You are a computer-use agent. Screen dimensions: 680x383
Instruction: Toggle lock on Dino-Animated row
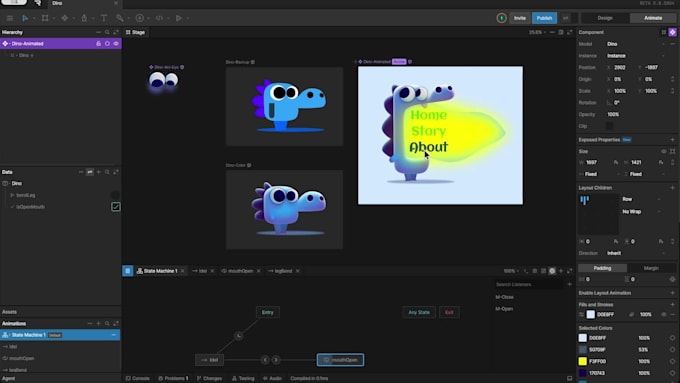98,44
